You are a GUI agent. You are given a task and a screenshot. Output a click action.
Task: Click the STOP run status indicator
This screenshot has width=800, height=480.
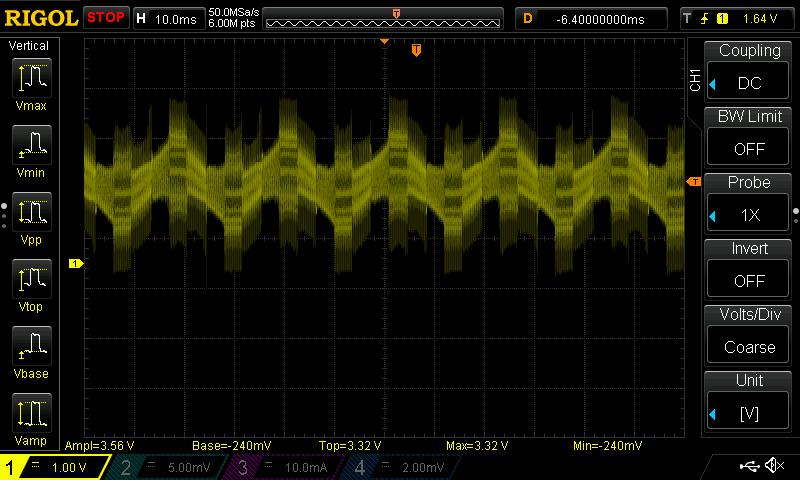[106, 18]
